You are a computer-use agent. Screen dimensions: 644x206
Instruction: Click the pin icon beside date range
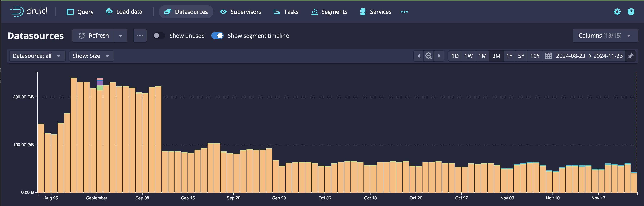point(630,56)
